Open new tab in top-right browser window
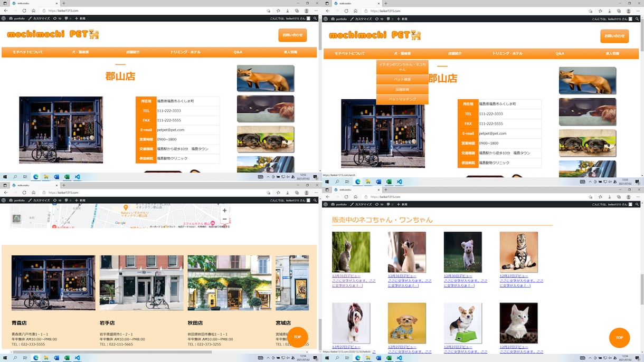This screenshot has height=362, width=644. coord(386,3)
